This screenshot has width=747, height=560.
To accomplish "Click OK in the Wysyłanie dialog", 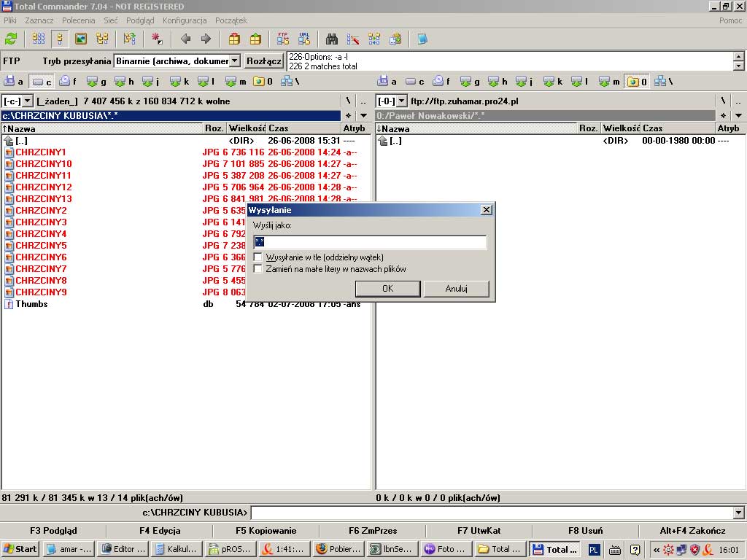I will [387, 289].
